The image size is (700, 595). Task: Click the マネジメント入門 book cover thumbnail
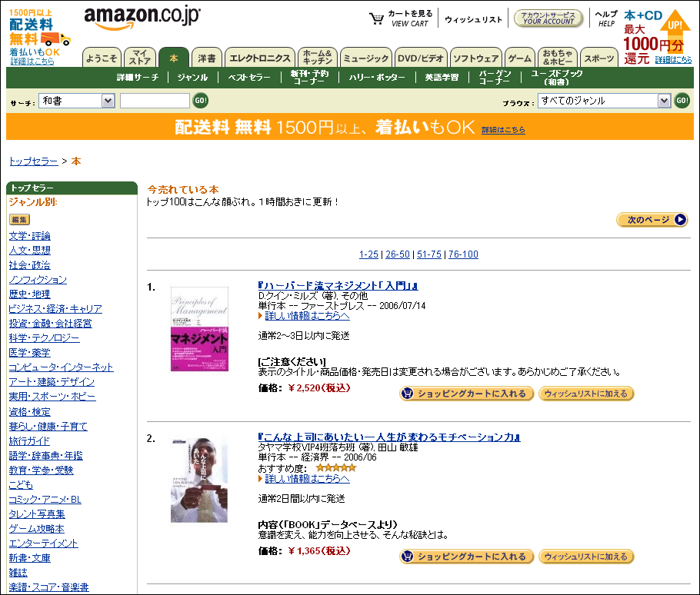(199, 329)
